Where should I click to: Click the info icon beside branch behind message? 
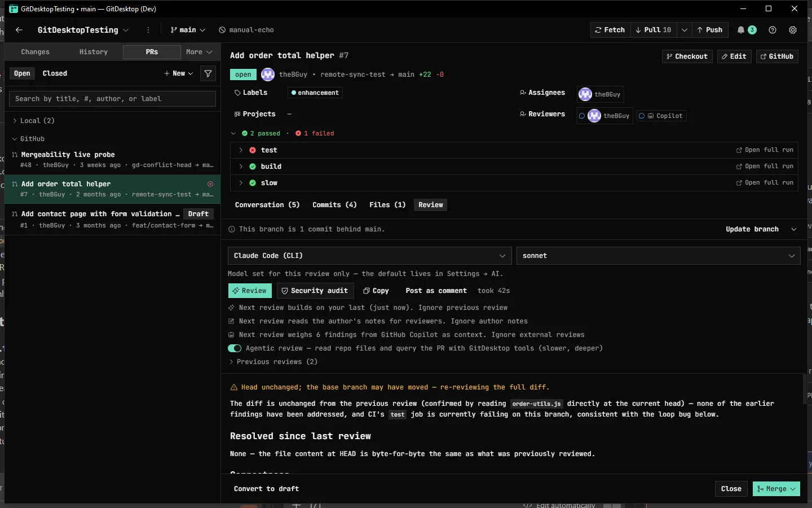coord(232,229)
